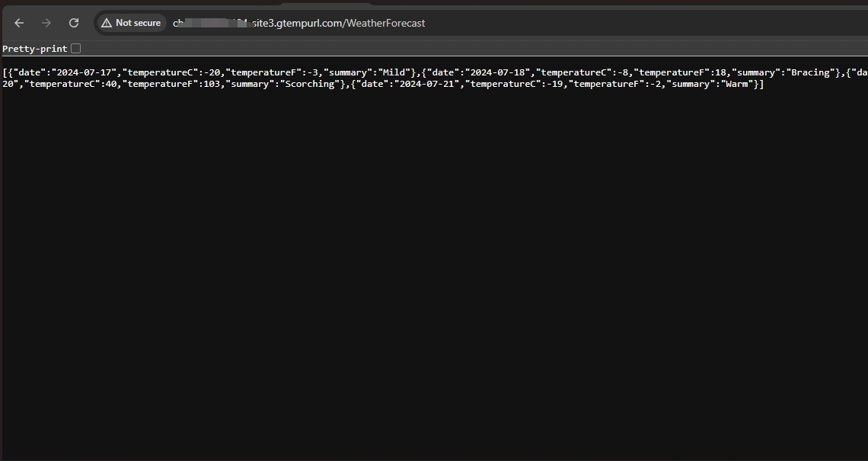Click the 2024-07-18 date value

497,72
